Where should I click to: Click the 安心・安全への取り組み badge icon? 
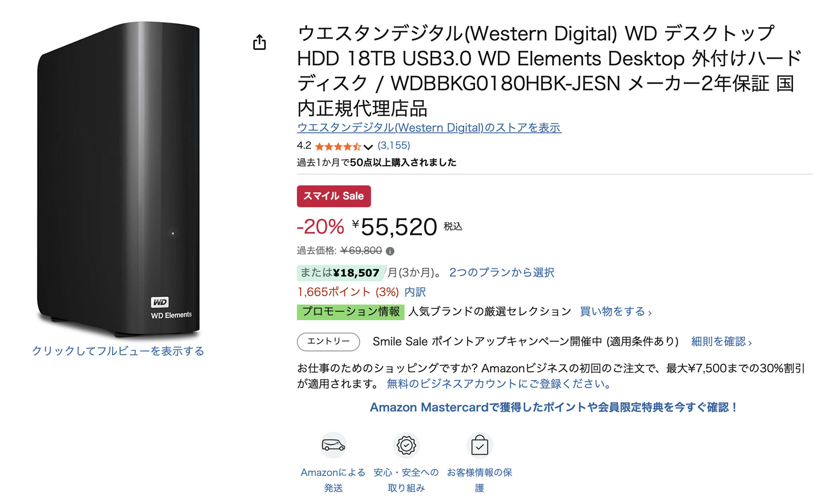pos(406,445)
